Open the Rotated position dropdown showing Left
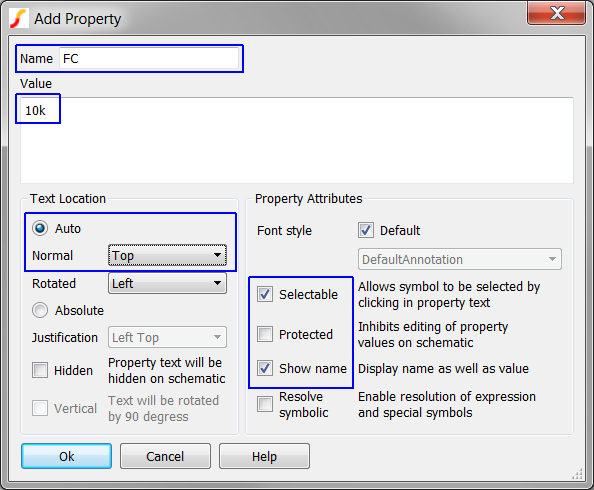The width and height of the screenshot is (594, 490). [167, 283]
